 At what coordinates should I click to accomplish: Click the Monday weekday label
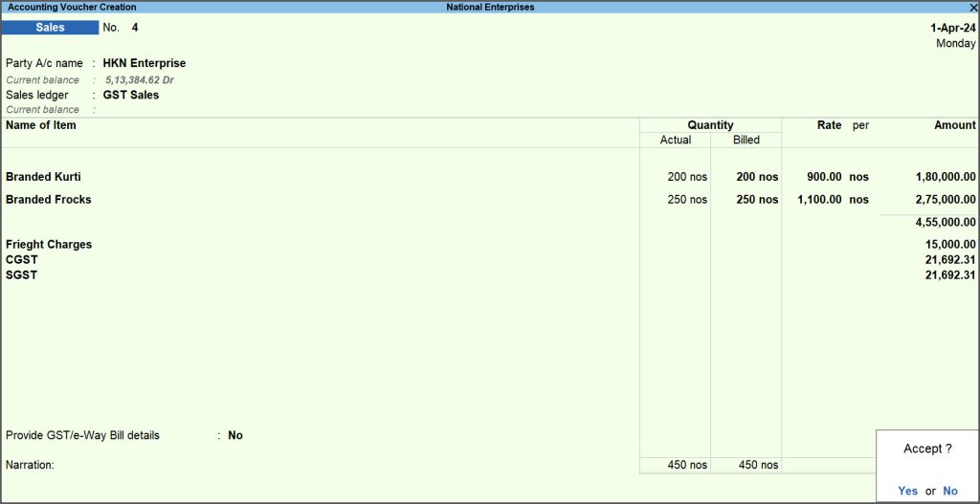point(956,44)
